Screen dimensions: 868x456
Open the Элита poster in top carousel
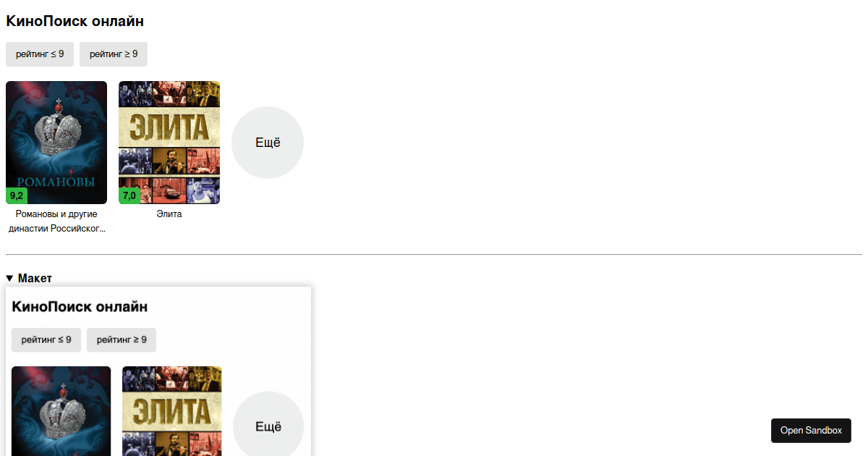169,143
